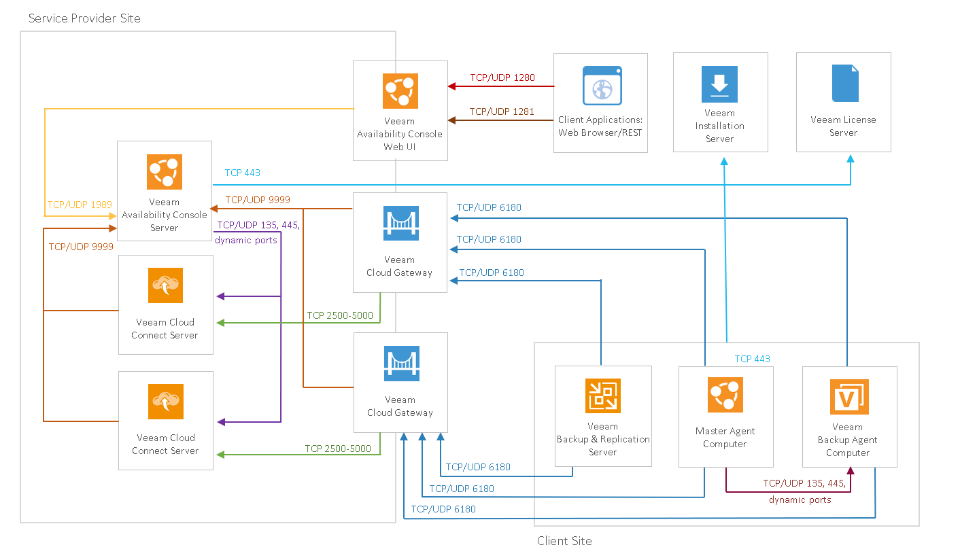Click the Veeam Availability Console Server icon
This screenshot has width=960, height=560.
coord(165,172)
